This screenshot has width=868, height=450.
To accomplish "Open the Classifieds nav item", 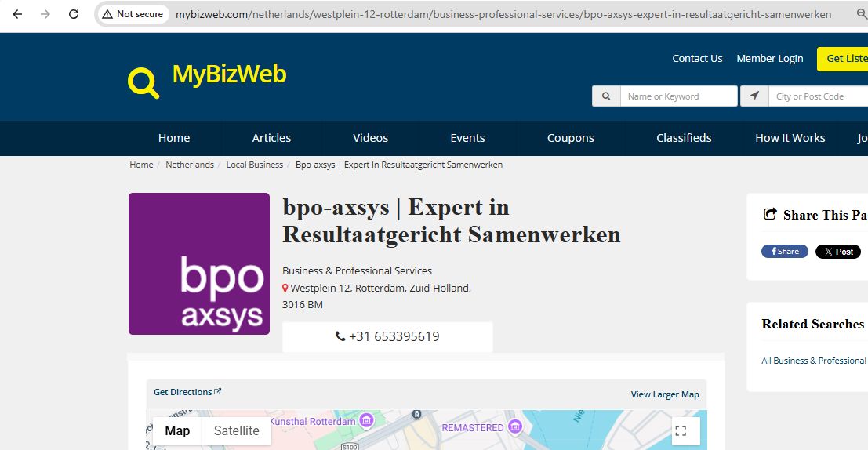I will point(684,138).
